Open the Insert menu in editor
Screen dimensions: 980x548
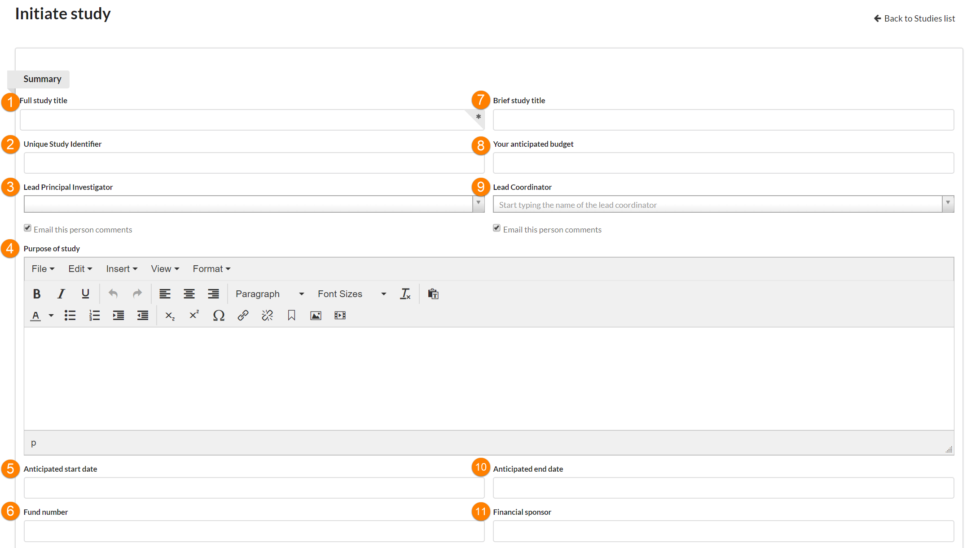pyautogui.click(x=121, y=269)
